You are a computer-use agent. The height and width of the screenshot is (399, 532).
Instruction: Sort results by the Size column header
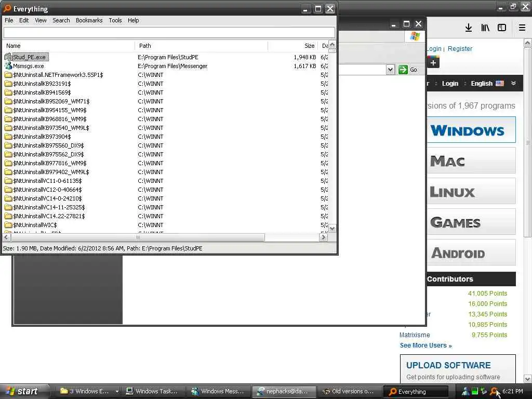[x=292, y=46]
